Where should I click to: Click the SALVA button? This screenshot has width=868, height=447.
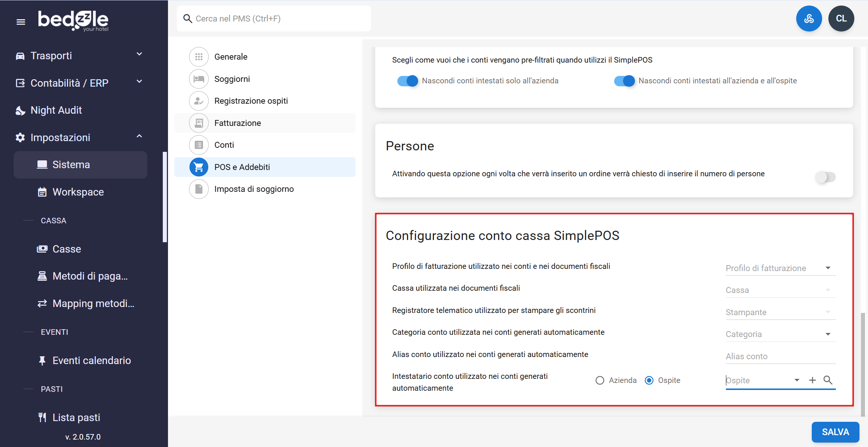coord(835,432)
